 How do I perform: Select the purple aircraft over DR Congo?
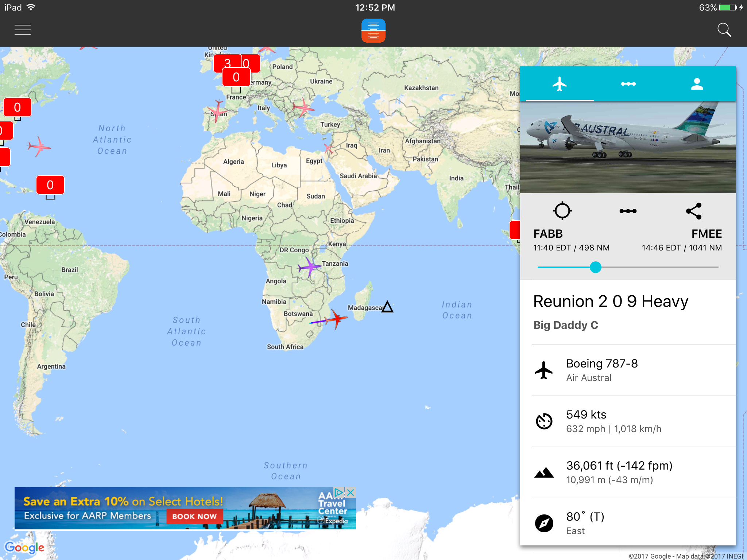pyautogui.click(x=309, y=267)
